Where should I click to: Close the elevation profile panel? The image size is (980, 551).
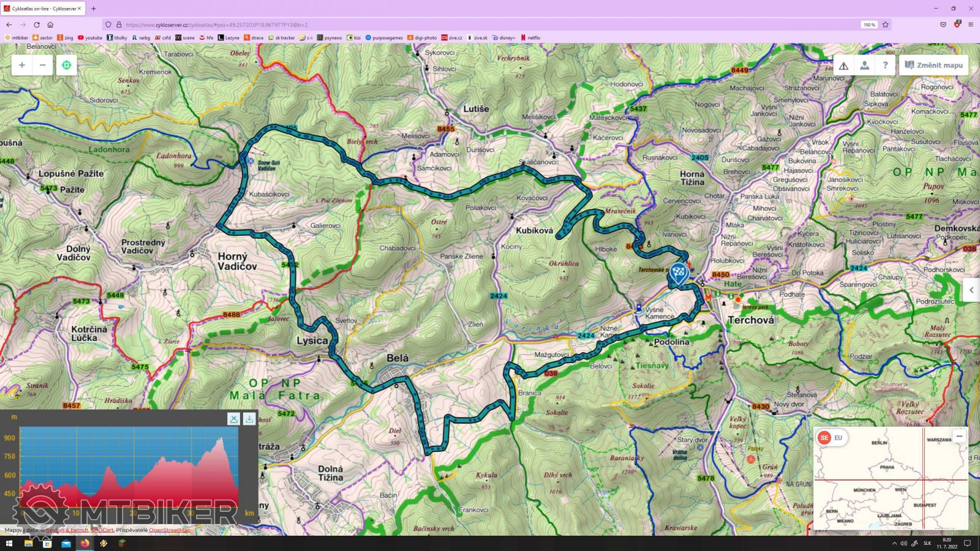[233, 419]
